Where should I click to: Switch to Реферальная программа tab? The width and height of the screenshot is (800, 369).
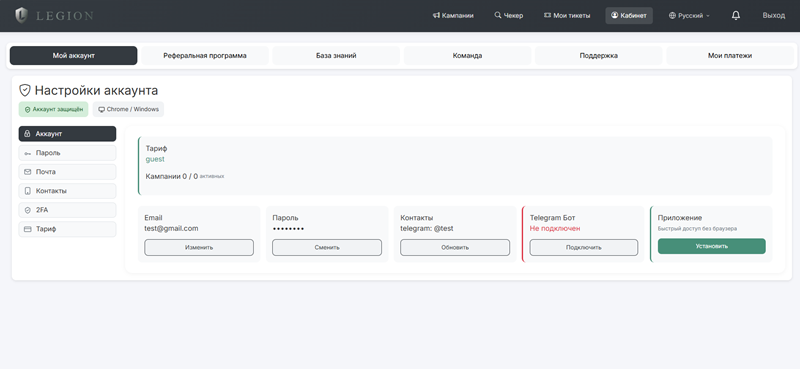pos(205,56)
